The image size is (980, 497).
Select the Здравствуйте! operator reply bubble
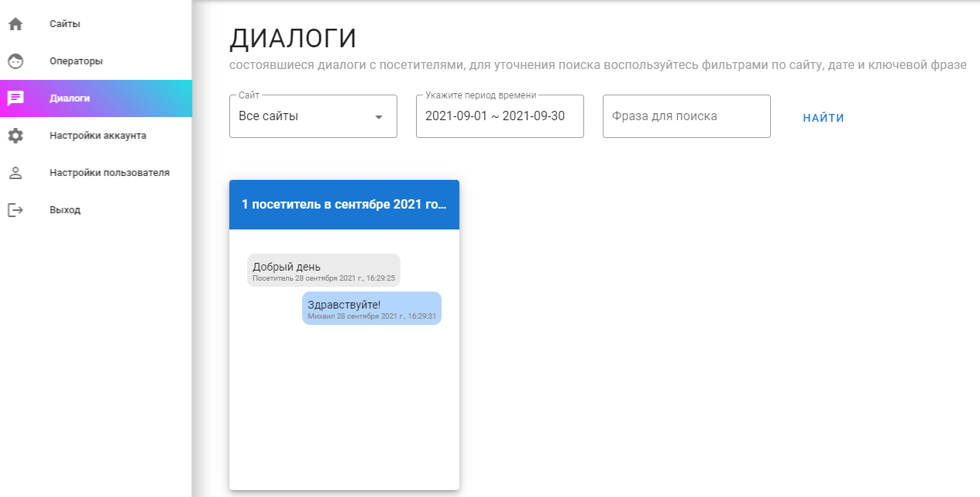point(371,308)
